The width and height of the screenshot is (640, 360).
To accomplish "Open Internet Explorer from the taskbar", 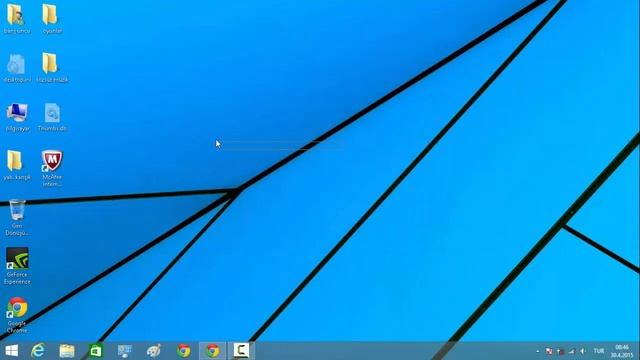I will 38,351.
